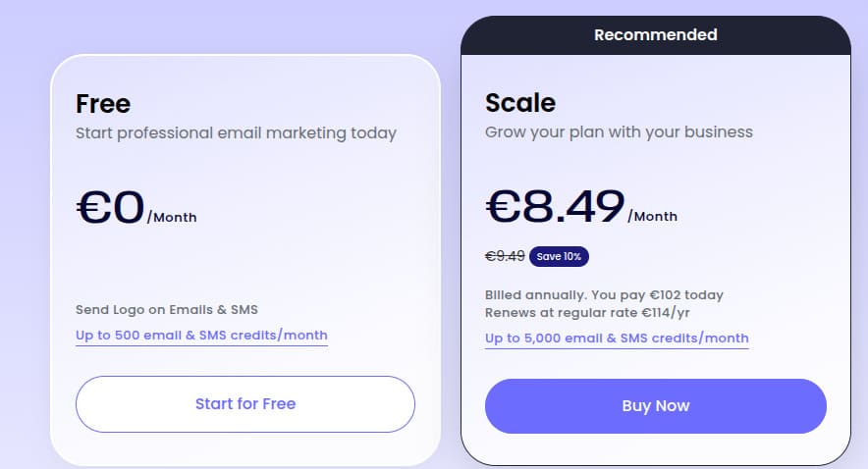Select the Recommended banner on Scale plan
The width and height of the screenshot is (868, 469).
pos(655,35)
